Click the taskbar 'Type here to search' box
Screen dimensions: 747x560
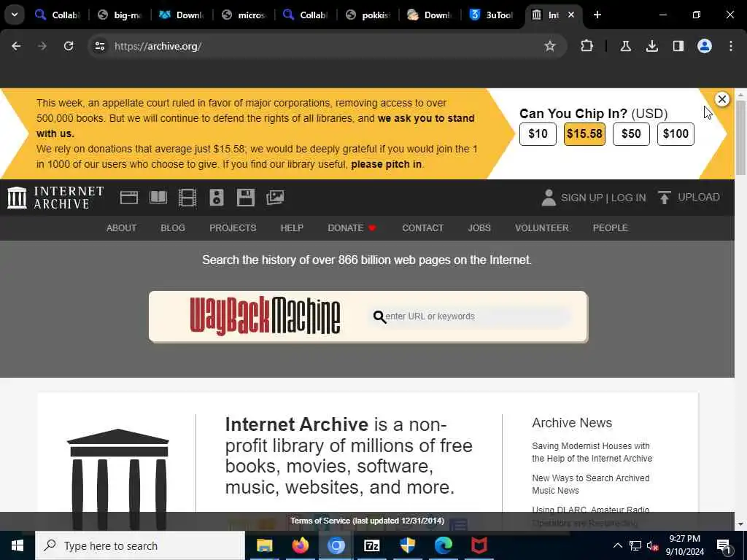tap(140, 545)
